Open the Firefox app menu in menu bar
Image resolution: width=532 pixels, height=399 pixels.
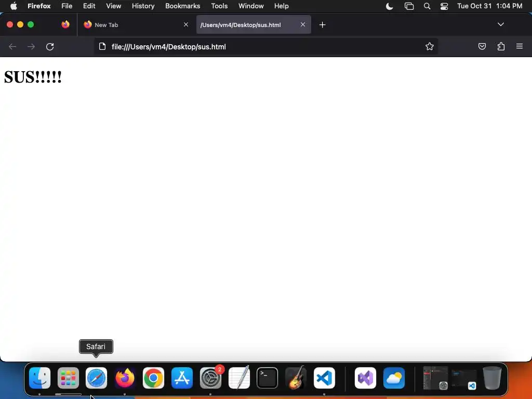coord(39,6)
